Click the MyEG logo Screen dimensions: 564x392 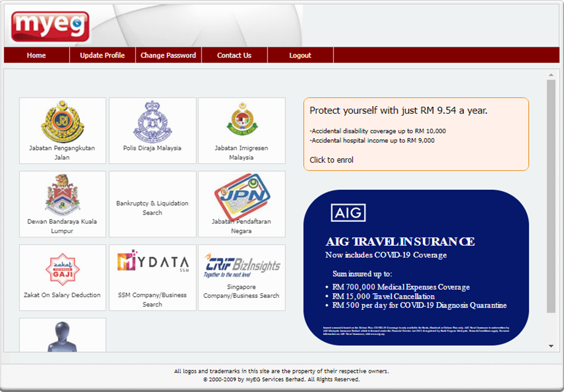pyautogui.click(x=50, y=27)
